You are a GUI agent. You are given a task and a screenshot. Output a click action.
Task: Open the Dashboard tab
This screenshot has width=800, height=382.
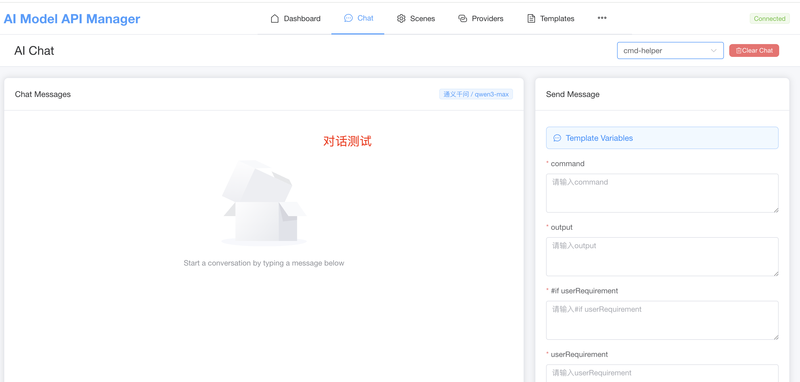tap(295, 18)
